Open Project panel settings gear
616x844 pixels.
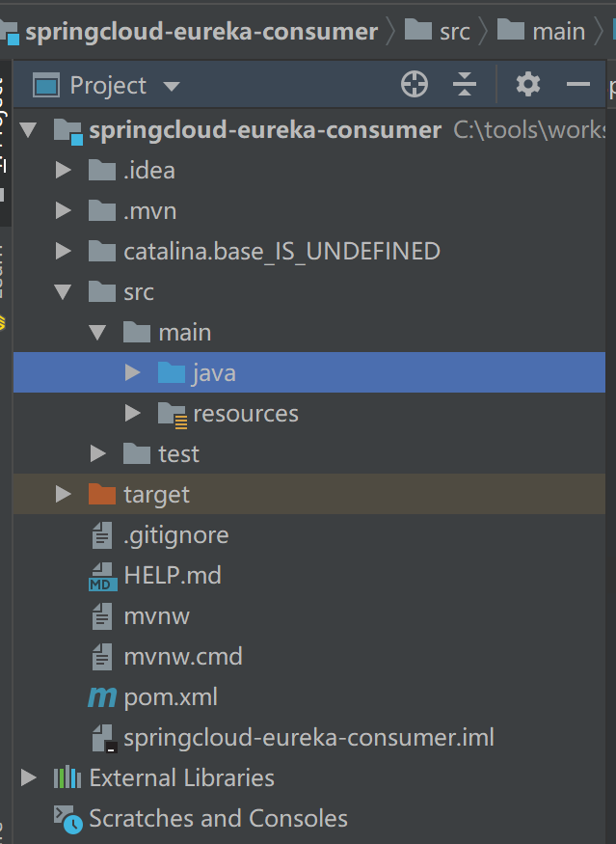[527, 85]
